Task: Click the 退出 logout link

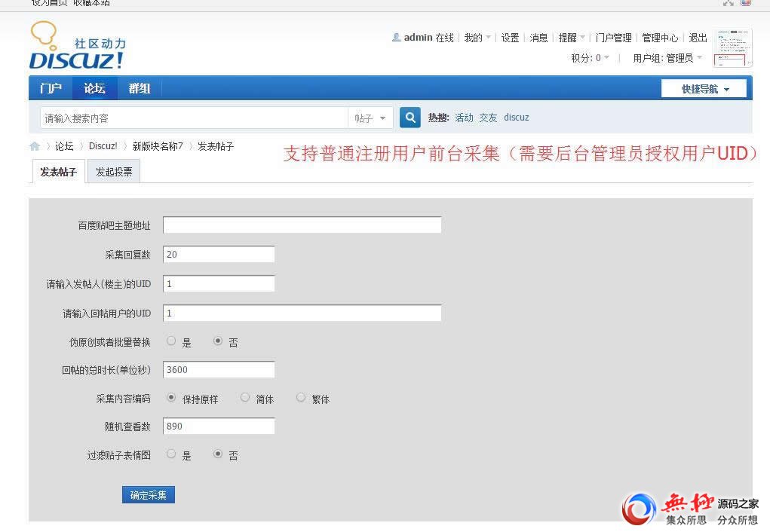Action: [x=698, y=38]
